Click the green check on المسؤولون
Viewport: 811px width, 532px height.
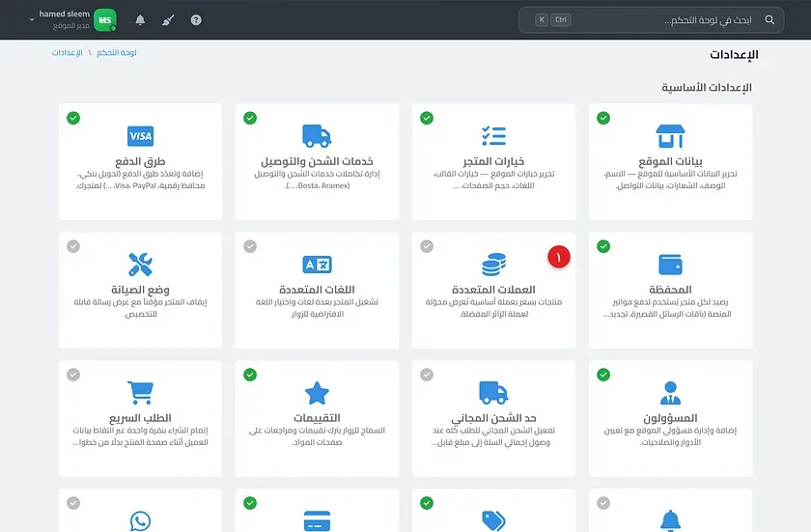[603, 375]
